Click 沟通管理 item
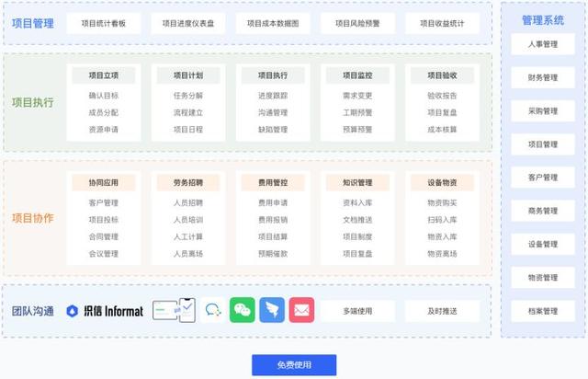Image resolution: width=588 pixels, height=379 pixels. (273, 112)
